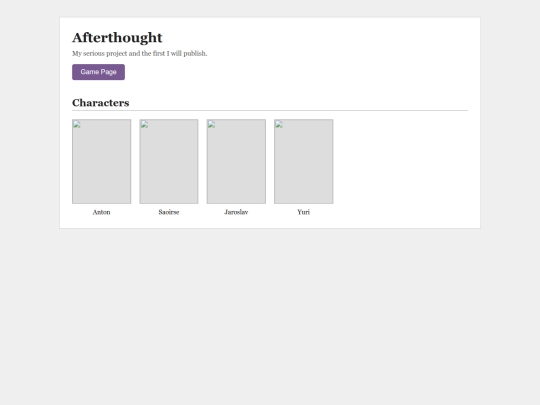540x405 pixels.
Task: Select Yuri's character portrait thumbnail
Action: pyautogui.click(x=303, y=162)
